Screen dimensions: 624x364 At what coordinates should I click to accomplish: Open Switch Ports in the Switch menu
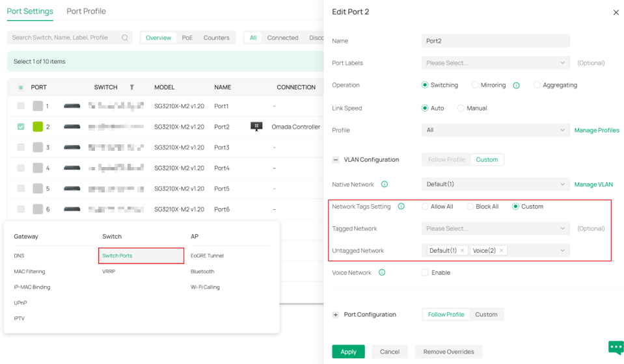point(141,255)
